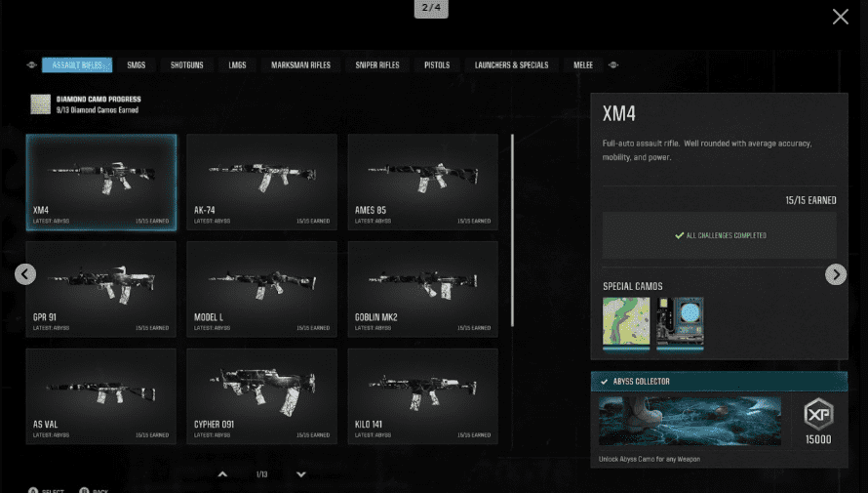Open the Sniper Rifles tab
This screenshot has height=493, width=868.
pos(375,65)
